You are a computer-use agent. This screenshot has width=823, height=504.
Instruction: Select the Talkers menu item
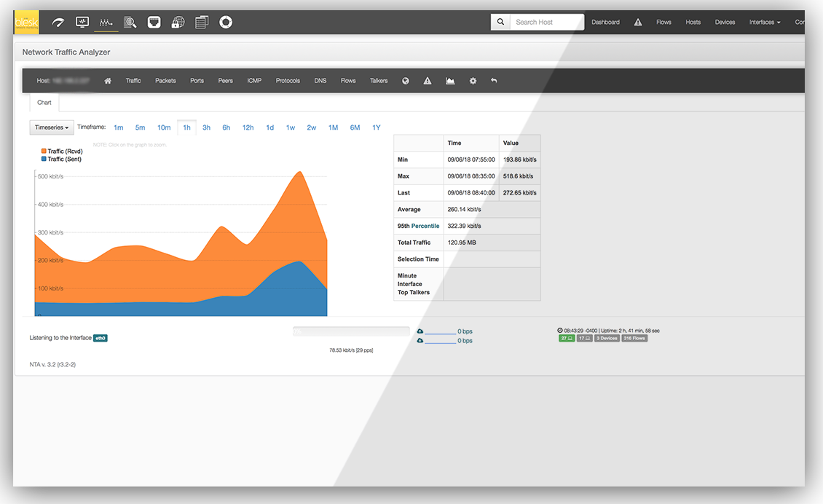point(379,81)
